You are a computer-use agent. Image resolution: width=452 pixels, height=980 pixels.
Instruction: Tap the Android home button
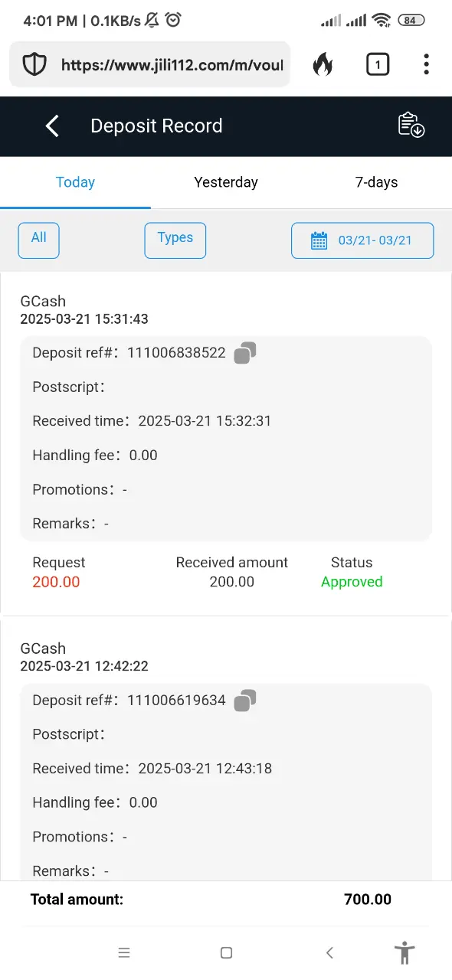226,953
